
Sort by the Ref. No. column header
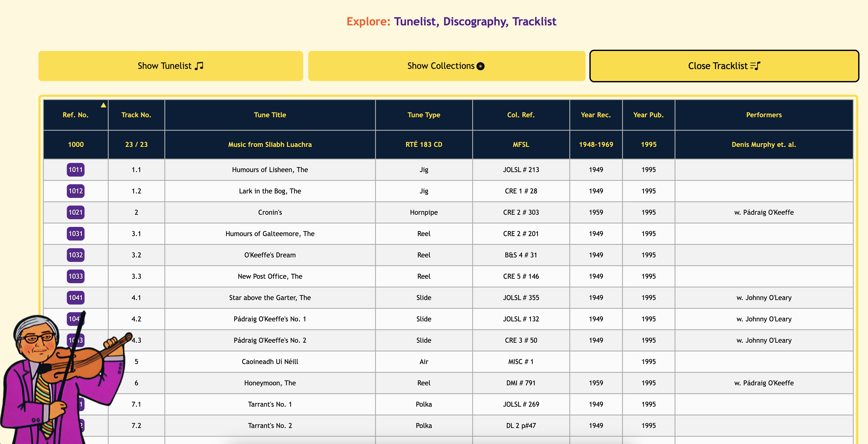coord(76,115)
